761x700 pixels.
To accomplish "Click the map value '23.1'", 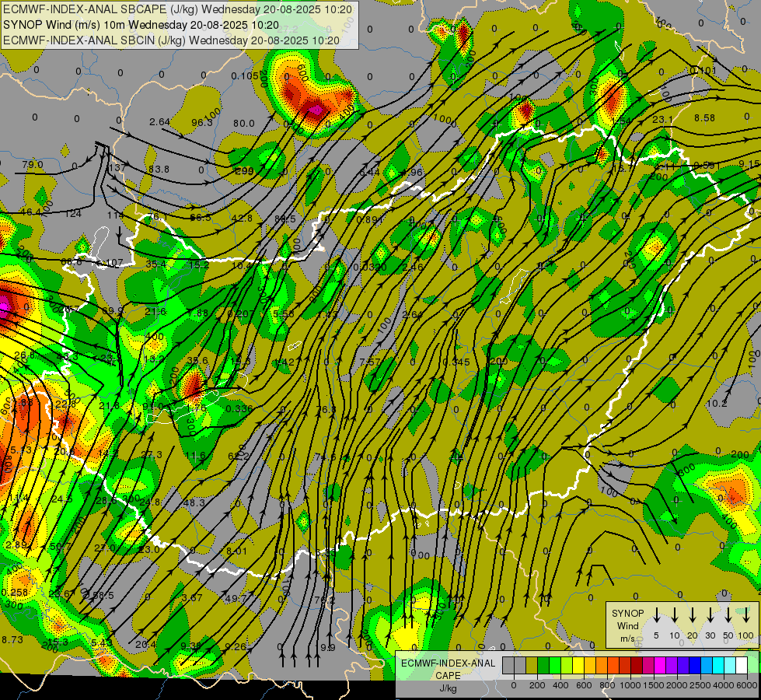I will coord(662,120).
